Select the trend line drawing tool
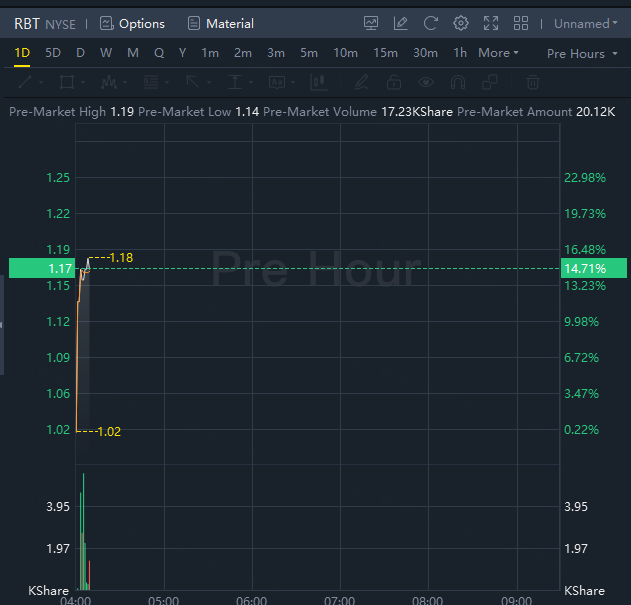The image size is (631, 605). tap(27, 82)
